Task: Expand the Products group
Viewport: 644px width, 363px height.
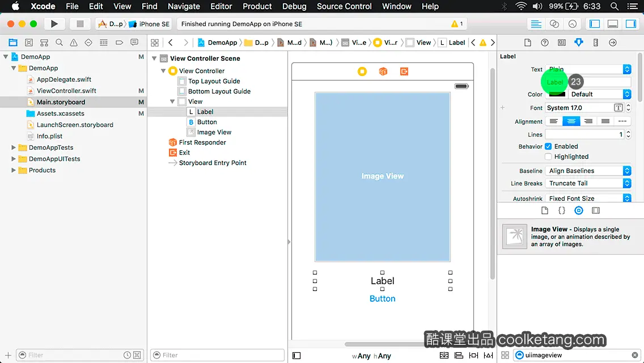Action: coord(14,170)
